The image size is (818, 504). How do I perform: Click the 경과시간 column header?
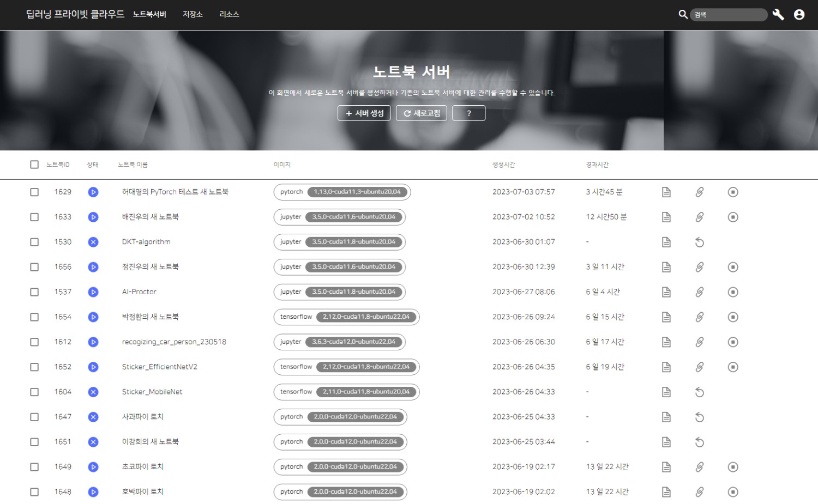click(x=597, y=165)
